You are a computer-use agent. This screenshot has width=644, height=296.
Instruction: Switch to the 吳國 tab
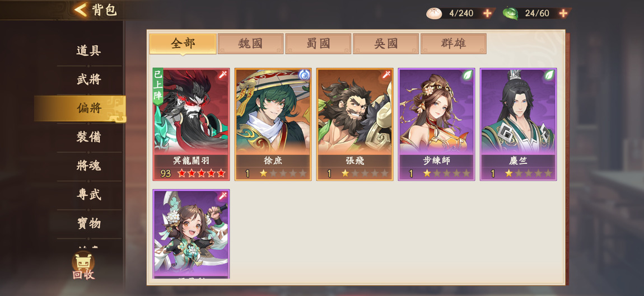(x=386, y=44)
